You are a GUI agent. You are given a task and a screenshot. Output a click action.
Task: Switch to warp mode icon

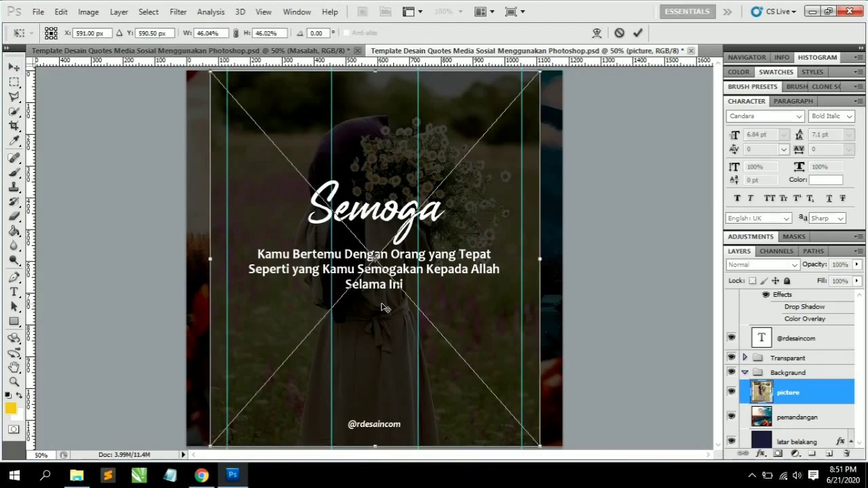pyautogui.click(x=597, y=33)
